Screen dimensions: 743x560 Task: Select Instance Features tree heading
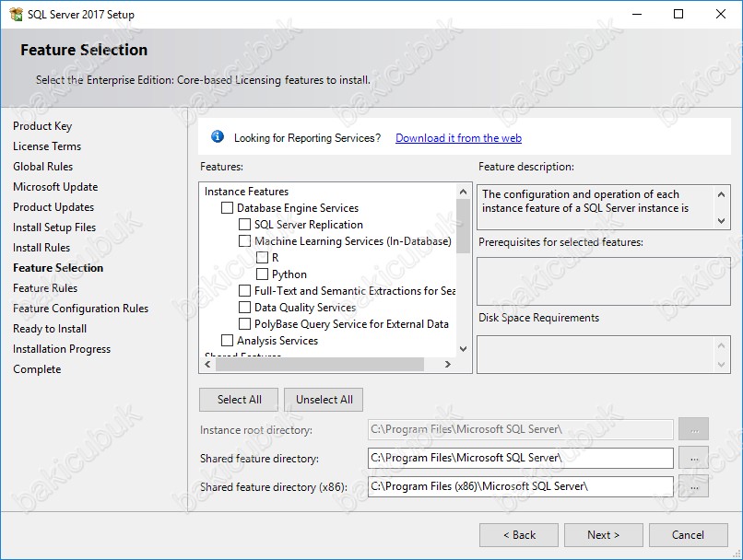(x=246, y=192)
